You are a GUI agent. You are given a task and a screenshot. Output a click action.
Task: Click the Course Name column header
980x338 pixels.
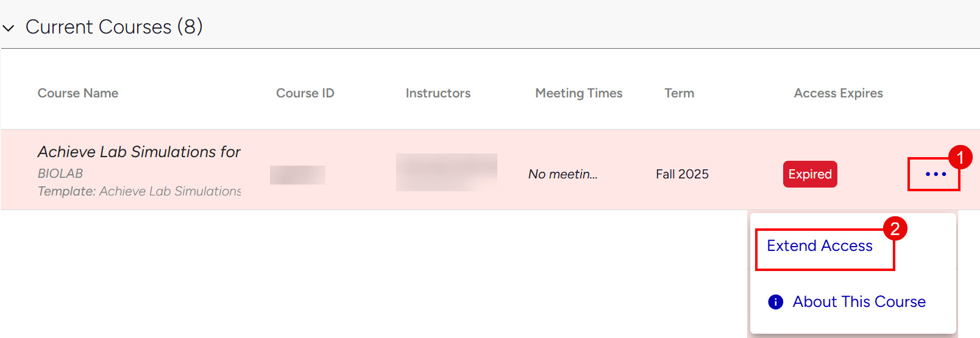pos(78,93)
